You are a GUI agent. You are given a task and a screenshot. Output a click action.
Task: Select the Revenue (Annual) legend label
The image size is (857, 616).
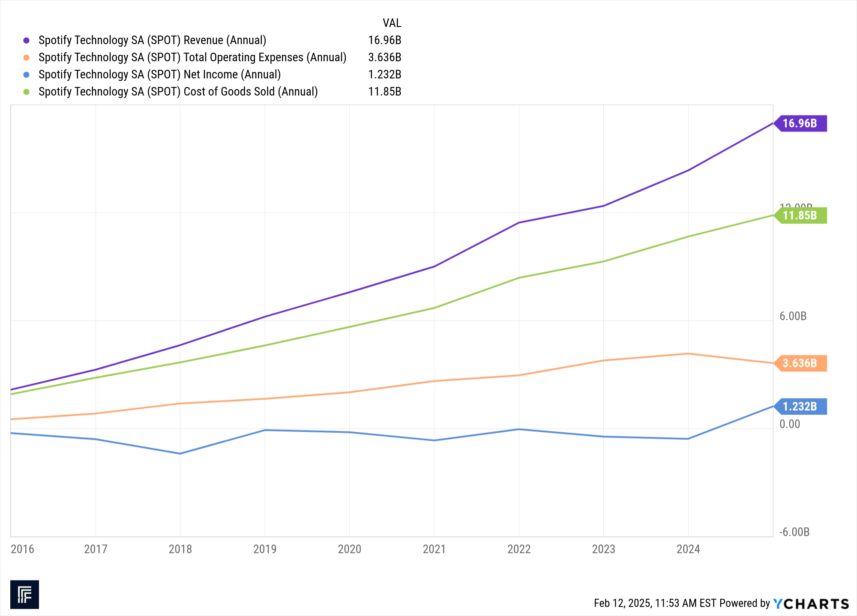pos(152,40)
